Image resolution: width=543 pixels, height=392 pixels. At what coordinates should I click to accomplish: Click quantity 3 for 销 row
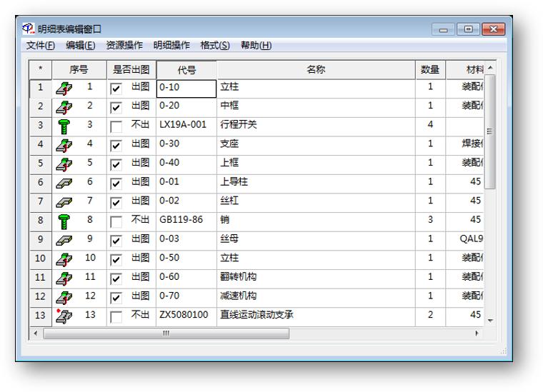[430, 222]
